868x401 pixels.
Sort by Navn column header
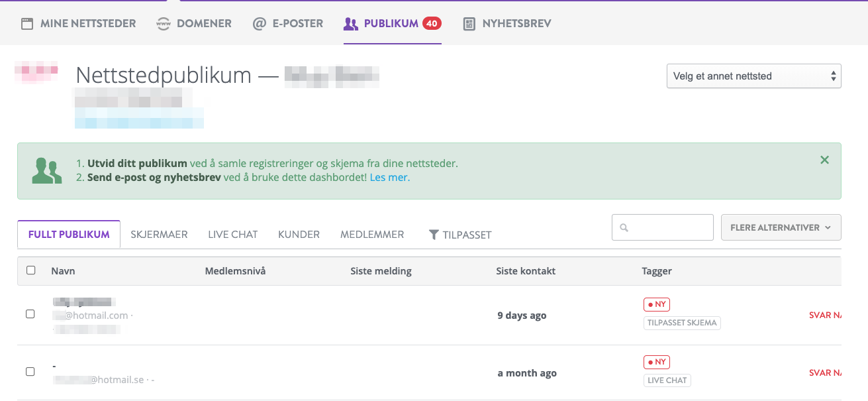click(x=63, y=271)
